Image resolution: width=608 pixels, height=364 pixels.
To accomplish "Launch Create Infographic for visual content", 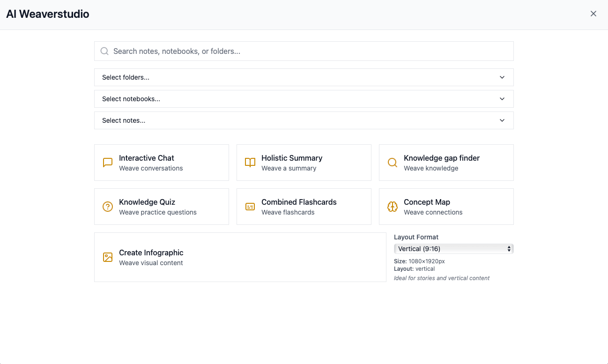I will point(240,257).
